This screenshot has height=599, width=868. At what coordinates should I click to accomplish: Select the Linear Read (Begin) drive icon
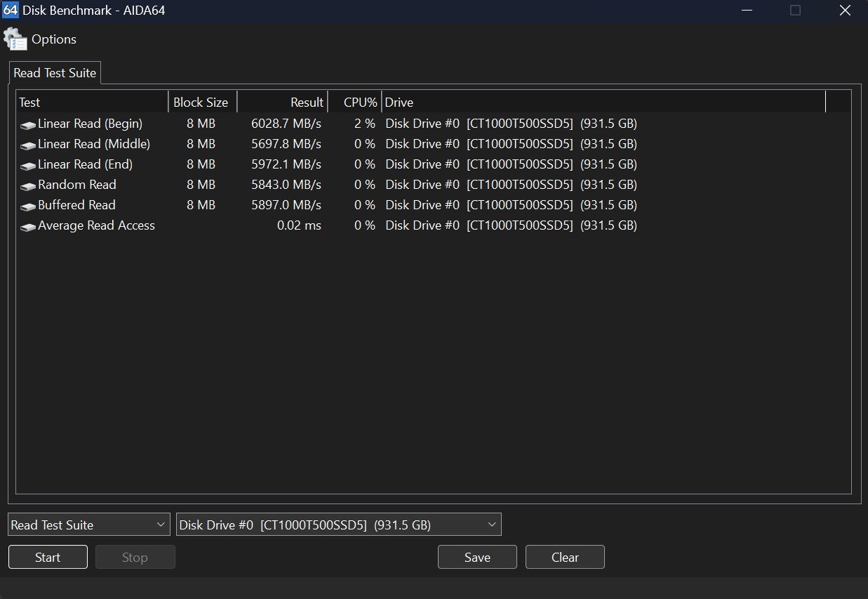28,125
